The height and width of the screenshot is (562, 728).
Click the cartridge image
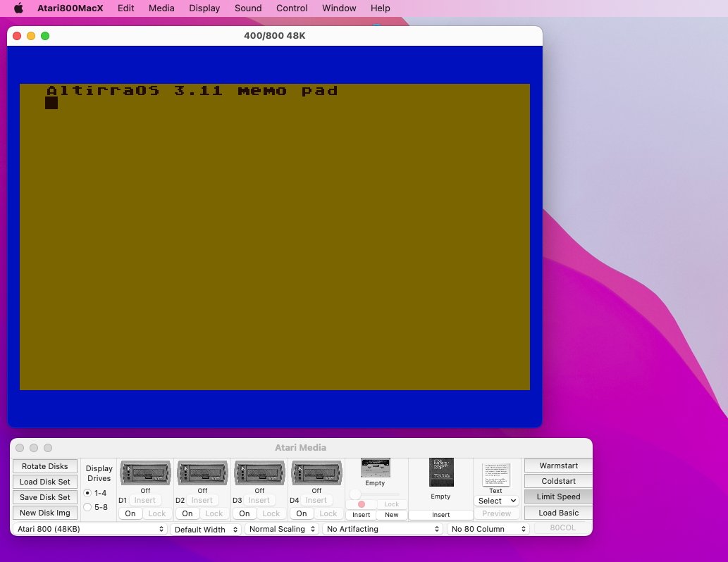441,472
